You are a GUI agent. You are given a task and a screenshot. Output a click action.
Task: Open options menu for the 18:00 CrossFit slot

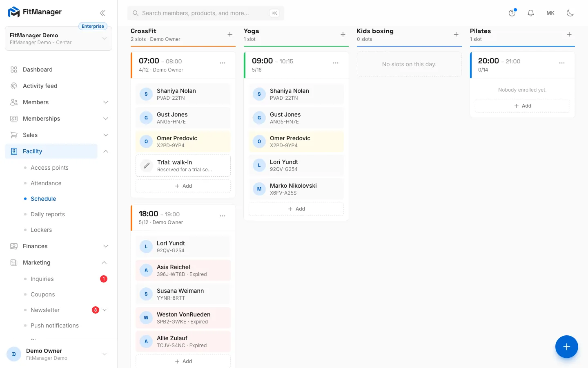click(223, 216)
